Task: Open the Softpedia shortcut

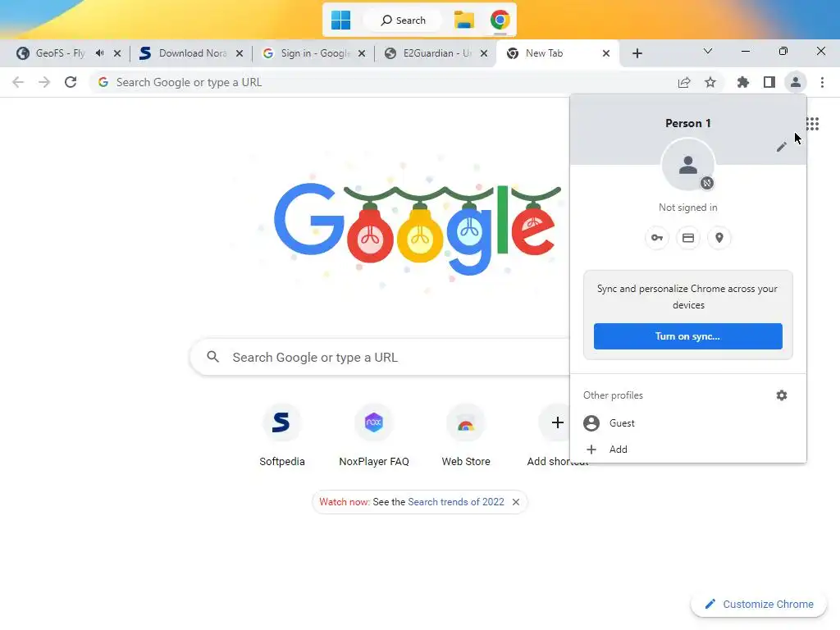Action: [x=282, y=436]
